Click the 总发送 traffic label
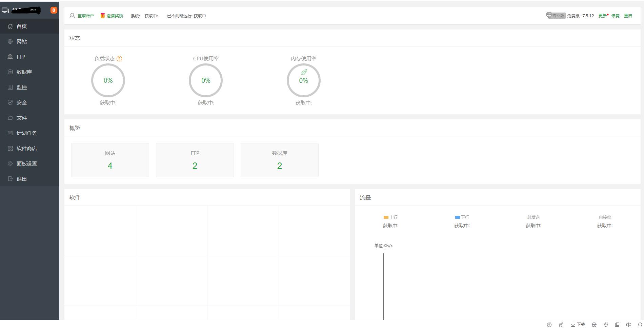This screenshot has width=644, height=329. pyautogui.click(x=534, y=217)
